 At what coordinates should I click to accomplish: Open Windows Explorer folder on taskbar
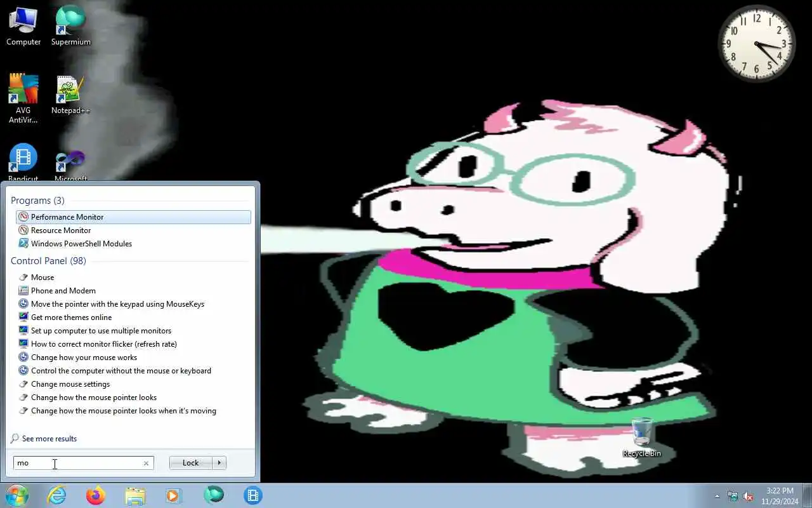pos(135,495)
